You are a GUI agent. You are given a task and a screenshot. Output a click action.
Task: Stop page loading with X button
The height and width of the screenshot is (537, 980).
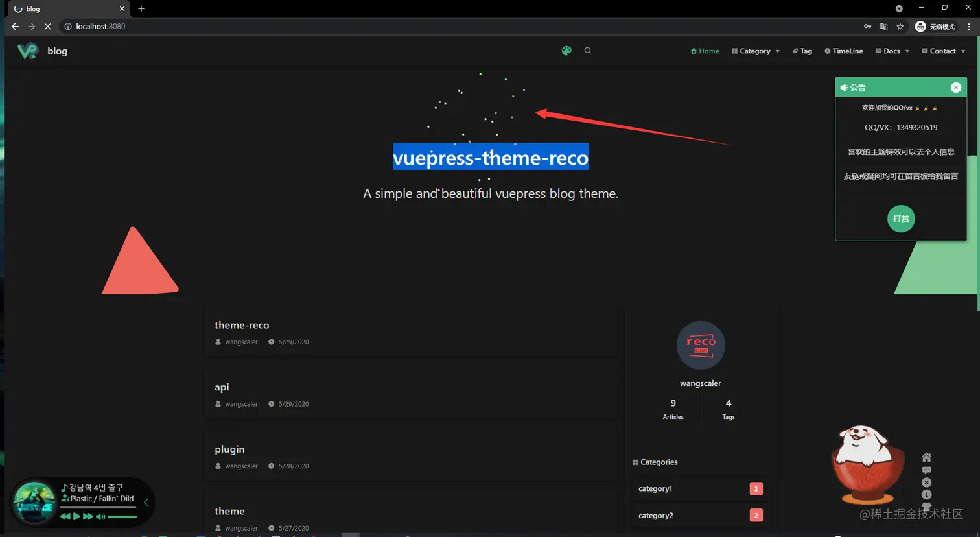click(47, 27)
